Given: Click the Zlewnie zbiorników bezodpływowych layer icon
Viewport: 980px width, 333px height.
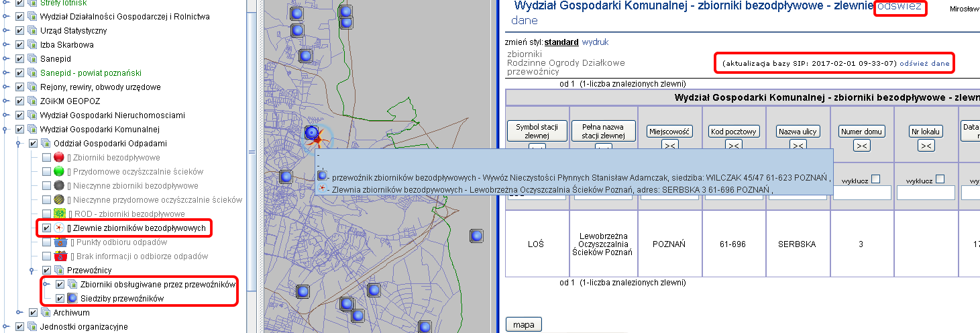Looking at the screenshot, I should click(59, 228).
